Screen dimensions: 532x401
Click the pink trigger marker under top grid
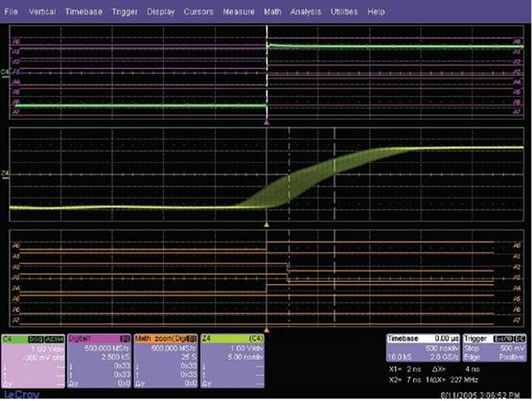(266, 122)
